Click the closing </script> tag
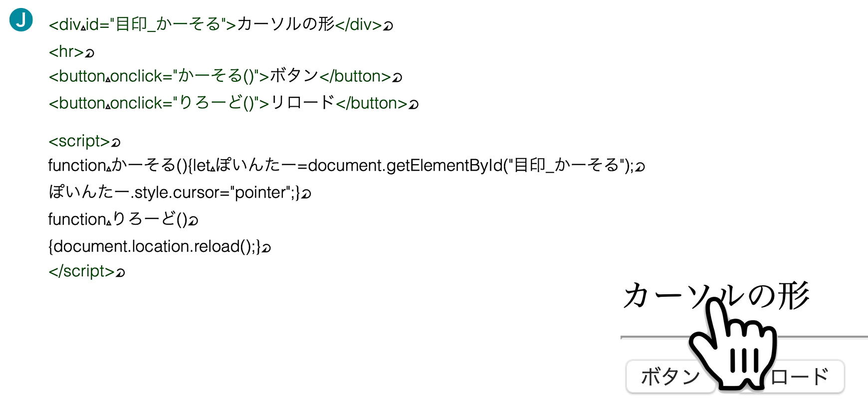This screenshot has height=399, width=868. pyautogui.click(x=81, y=271)
